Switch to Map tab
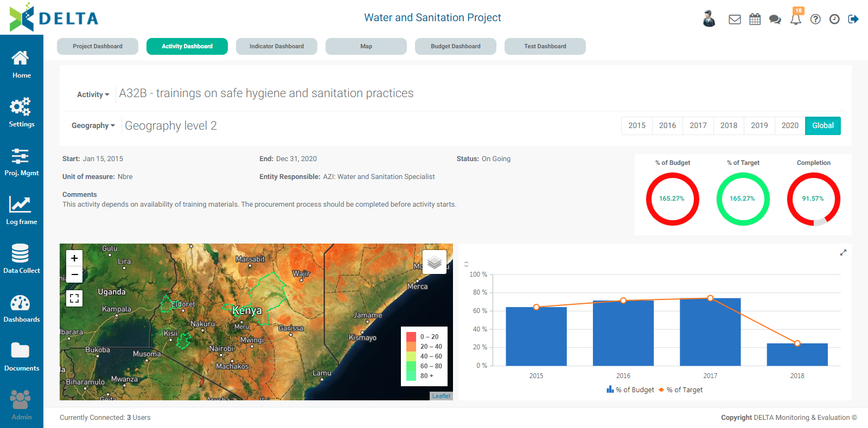 tap(366, 46)
